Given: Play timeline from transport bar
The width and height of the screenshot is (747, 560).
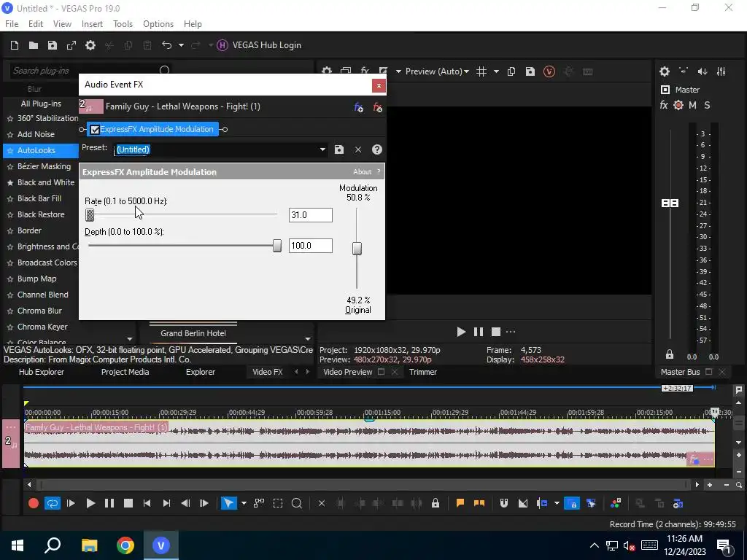Looking at the screenshot, I should coord(90,503).
